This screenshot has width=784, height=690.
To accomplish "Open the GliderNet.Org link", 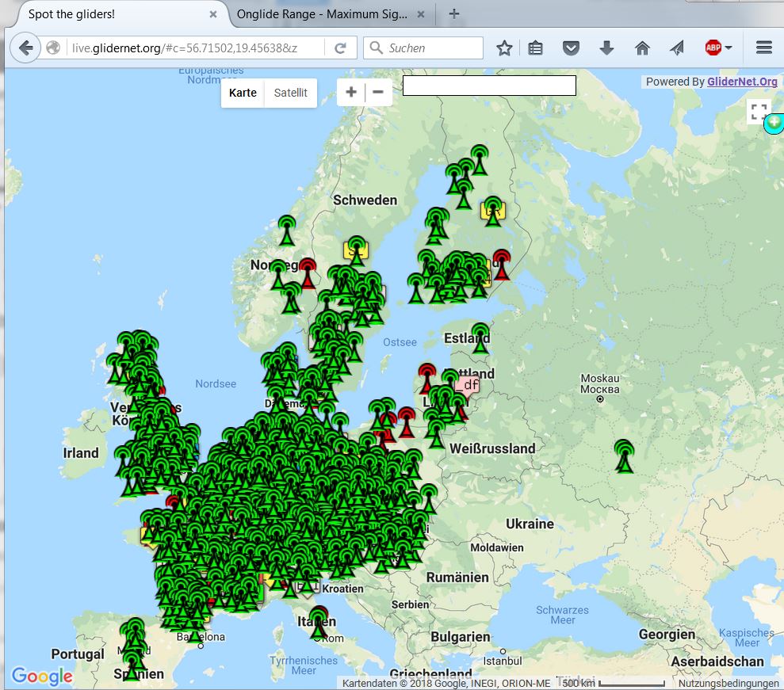I will coord(742,82).
